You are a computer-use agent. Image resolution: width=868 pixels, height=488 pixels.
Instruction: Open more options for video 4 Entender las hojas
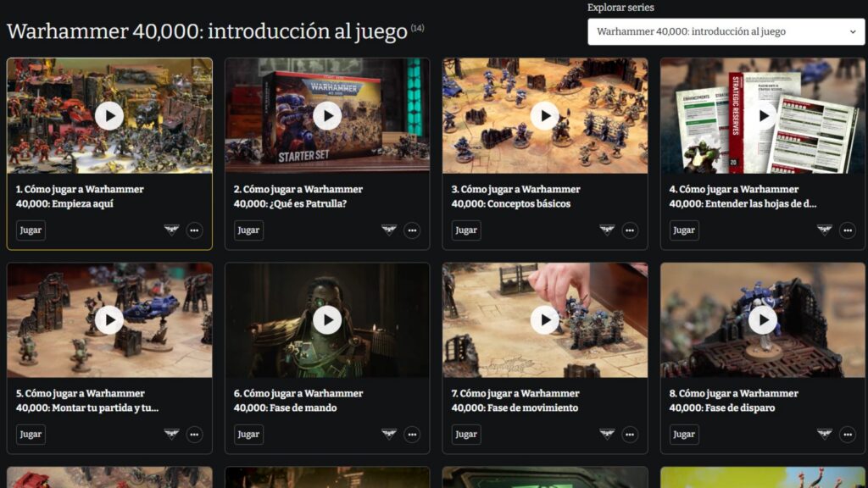pyautogui.click(x=848, y=230)
